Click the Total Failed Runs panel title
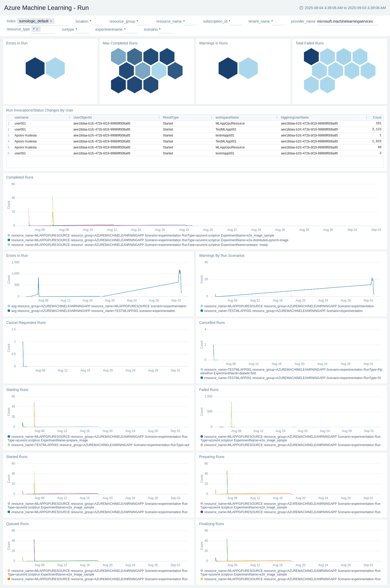Screen dimensions: 390x588 coord(310,43)
